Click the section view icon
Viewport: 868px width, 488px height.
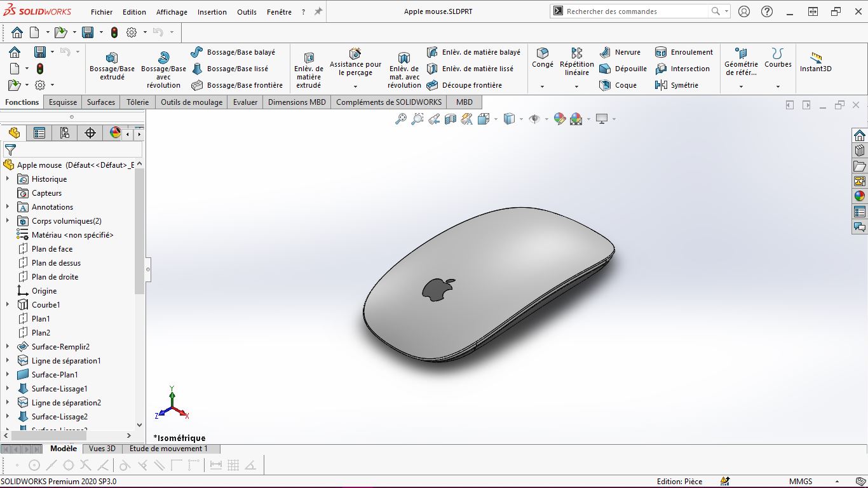pos(451,119)
